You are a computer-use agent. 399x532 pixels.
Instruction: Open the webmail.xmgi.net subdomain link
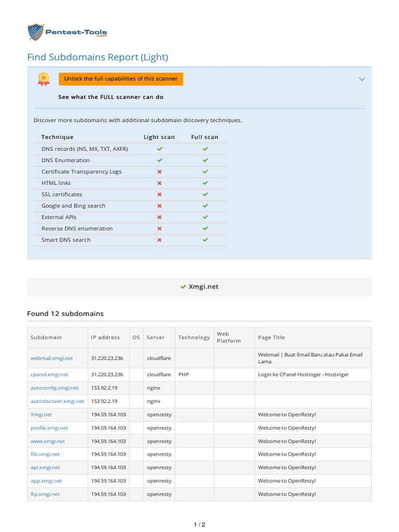pyautogui.click(x=51, y=358)
